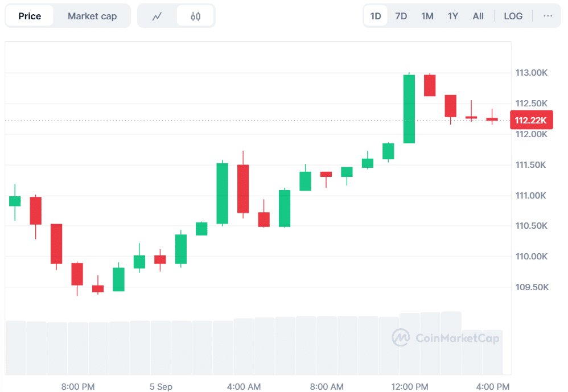Click the large green candle before 4:00 AM

click(x=222, y=193)
